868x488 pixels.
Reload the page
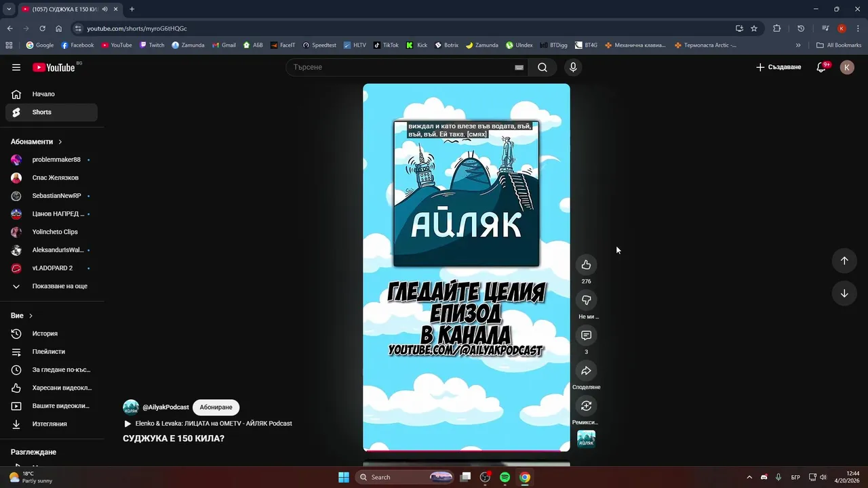[42, 28]
